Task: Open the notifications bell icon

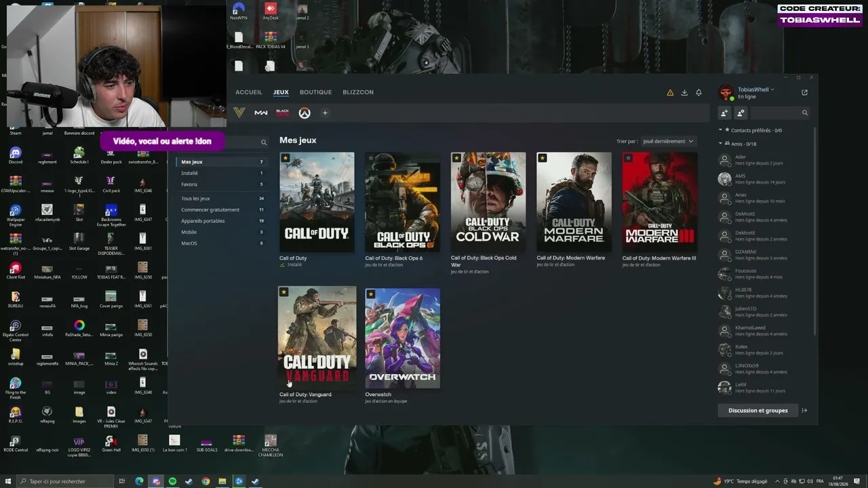Action: [x=698, y=93]
